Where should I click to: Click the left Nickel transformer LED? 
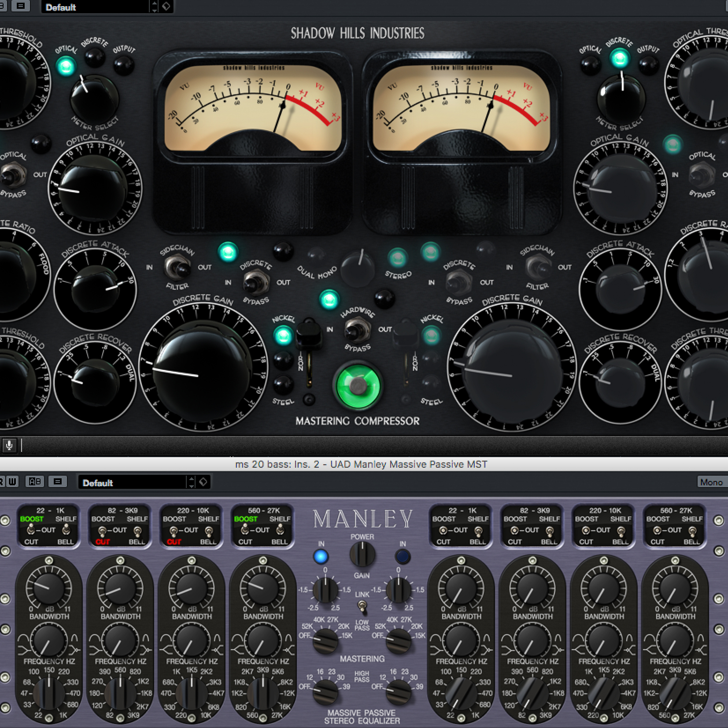coord(283,336)
